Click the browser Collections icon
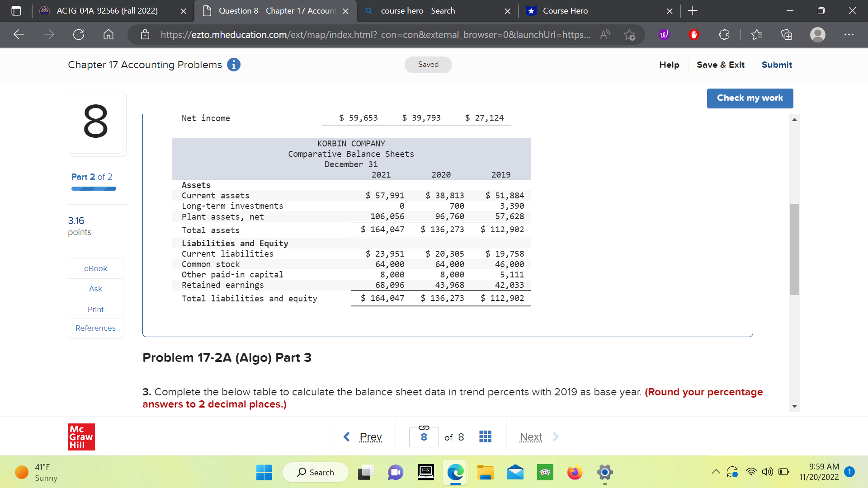The height and width of the screenshot is (488, 868). [787, 34]
